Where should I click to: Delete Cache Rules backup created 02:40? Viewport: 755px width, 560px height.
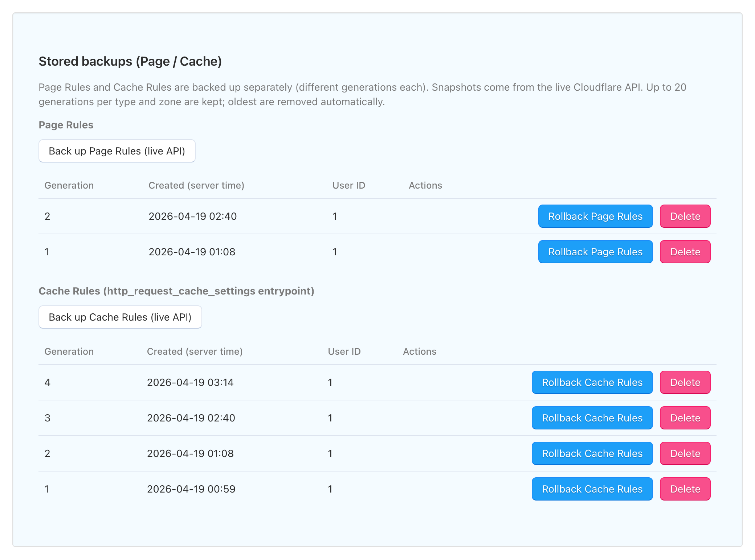(685, 418)
